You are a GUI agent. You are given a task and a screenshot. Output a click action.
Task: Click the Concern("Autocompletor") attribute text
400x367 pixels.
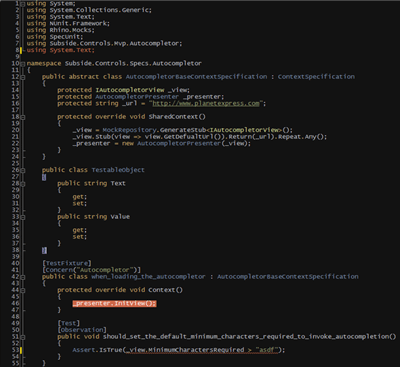click(91, 270)
